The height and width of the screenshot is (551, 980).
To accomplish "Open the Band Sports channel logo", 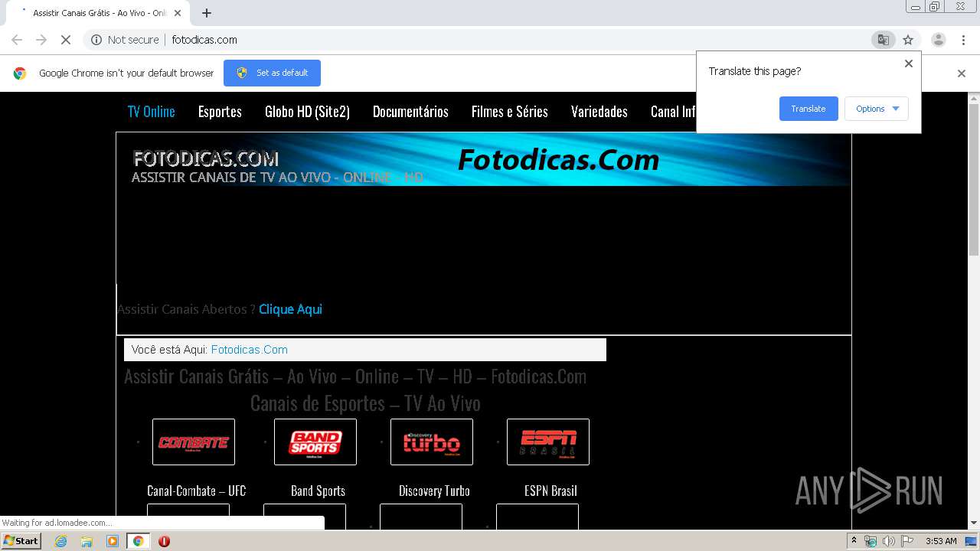I will click(x=315, y=442).
